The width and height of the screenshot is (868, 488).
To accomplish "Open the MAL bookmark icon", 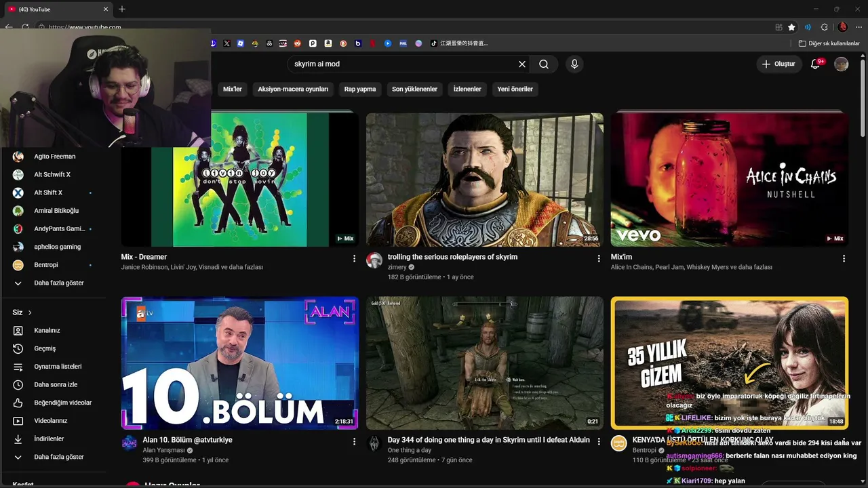I will point(403,43).
